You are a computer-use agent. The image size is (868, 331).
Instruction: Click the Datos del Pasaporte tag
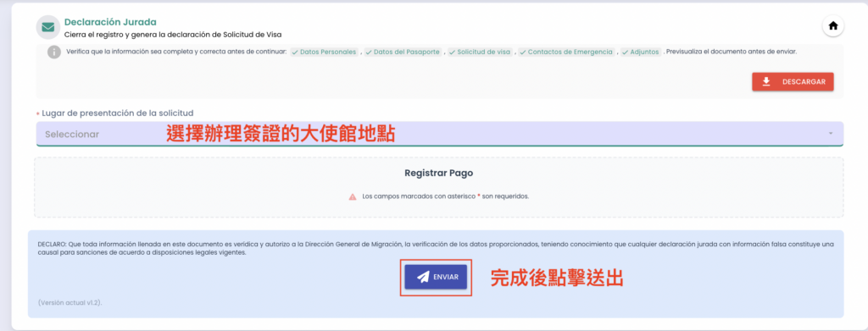403,52
